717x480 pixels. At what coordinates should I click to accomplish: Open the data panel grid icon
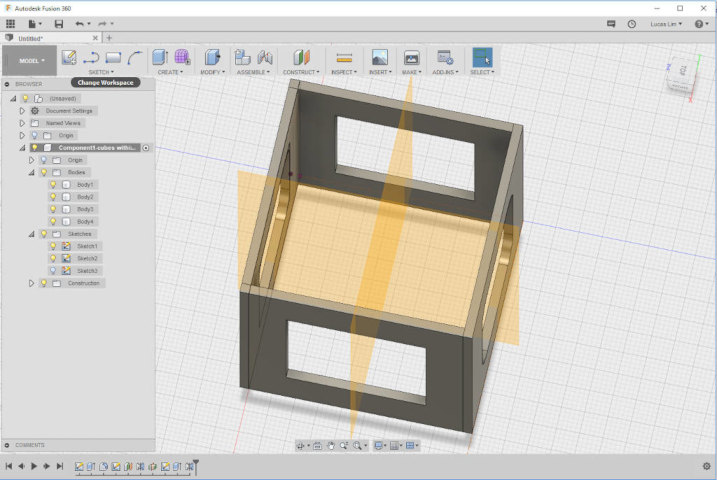click(x=11, y=24)
